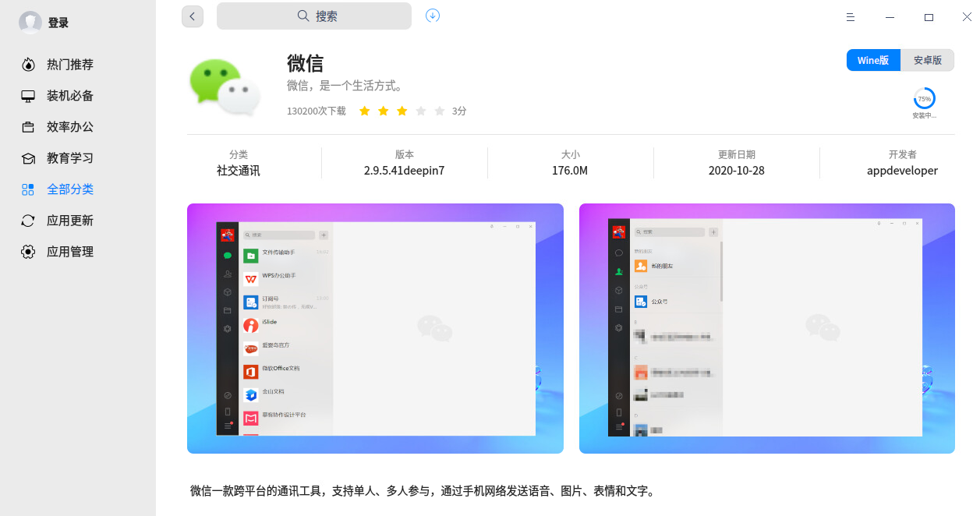This screenshot has height=516, width=980.
Task: Click the description starting 微信一款跨平台
Action: pos(423,491)
